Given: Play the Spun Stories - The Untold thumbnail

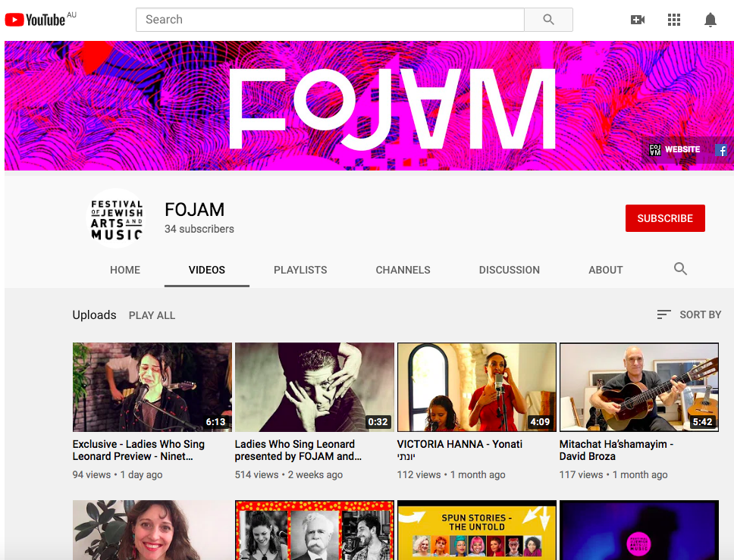Looking at the screenshot, I should (476, 530).
